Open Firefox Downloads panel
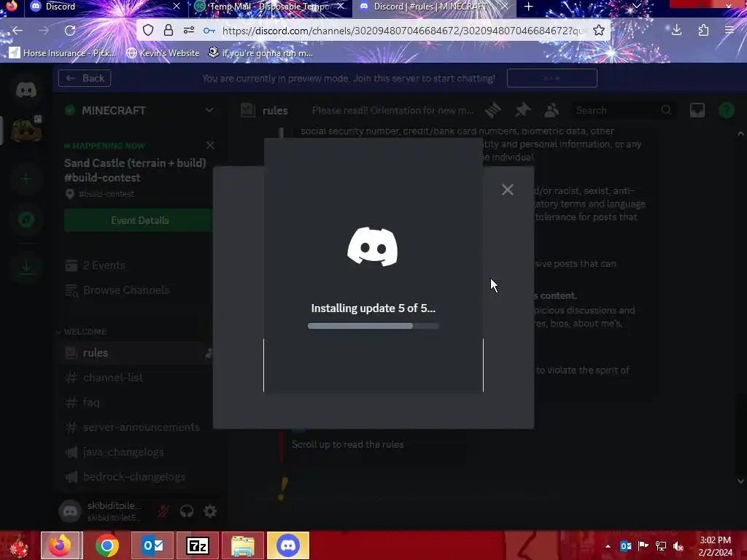 [x=676, y=31]
